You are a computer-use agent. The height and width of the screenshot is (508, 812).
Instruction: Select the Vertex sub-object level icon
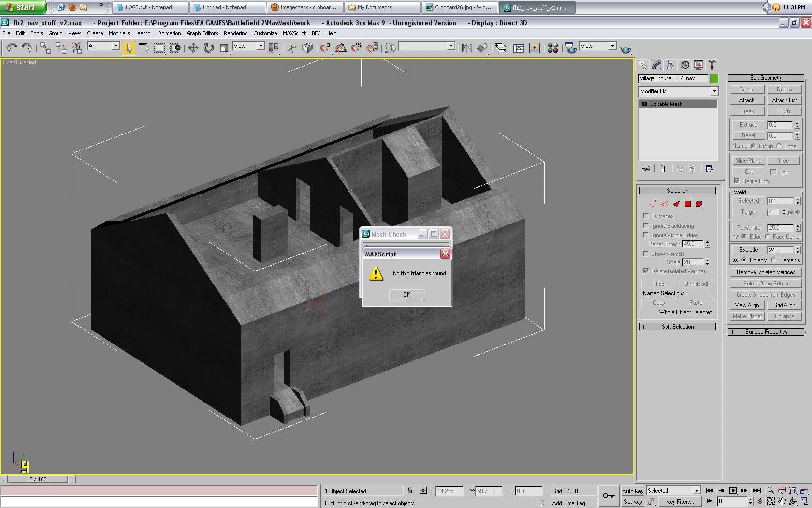pos(652,204)
